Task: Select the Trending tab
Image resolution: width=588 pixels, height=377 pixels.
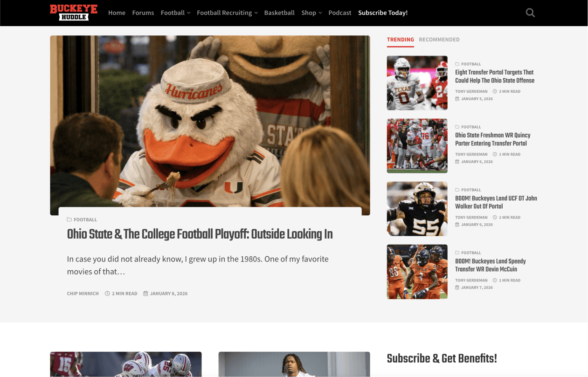Action: click(401, 40)
